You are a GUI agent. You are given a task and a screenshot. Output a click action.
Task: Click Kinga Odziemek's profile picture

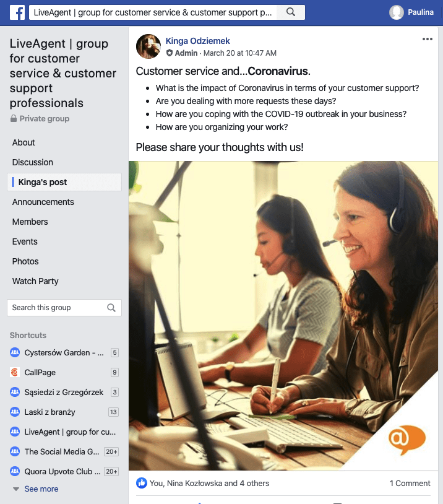point(148,46)
